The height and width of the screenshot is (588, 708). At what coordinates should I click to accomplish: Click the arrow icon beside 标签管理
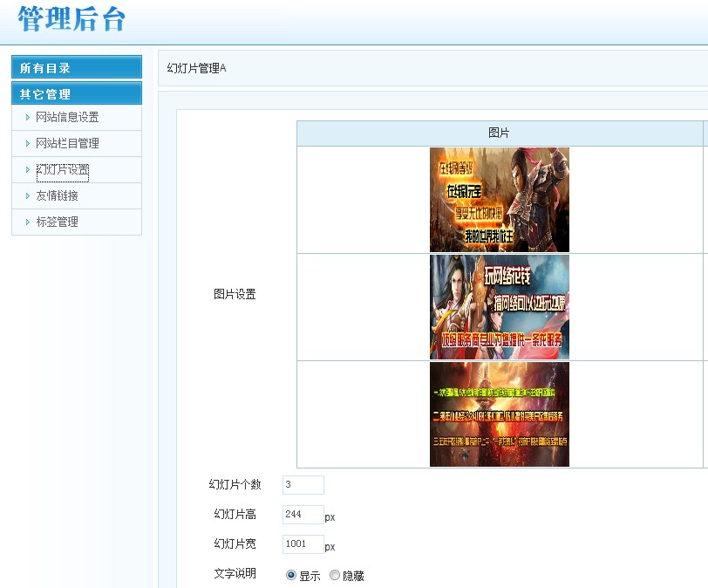[x=28, y=222]
